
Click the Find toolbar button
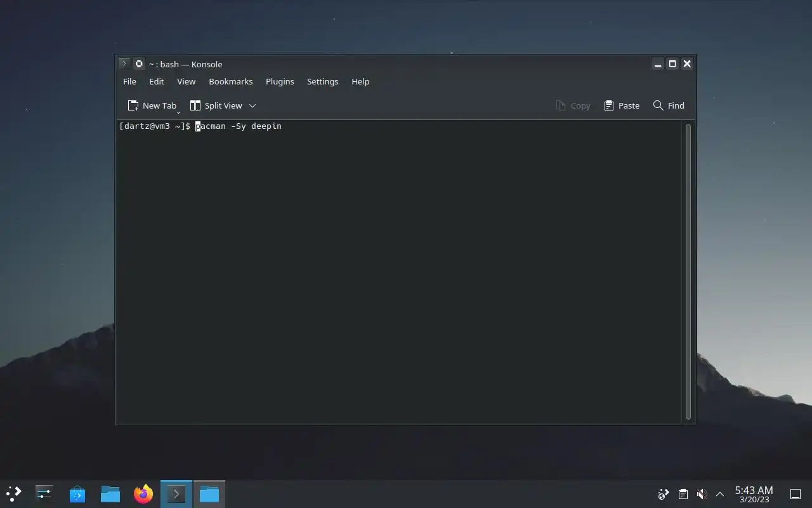pos(669,105)
